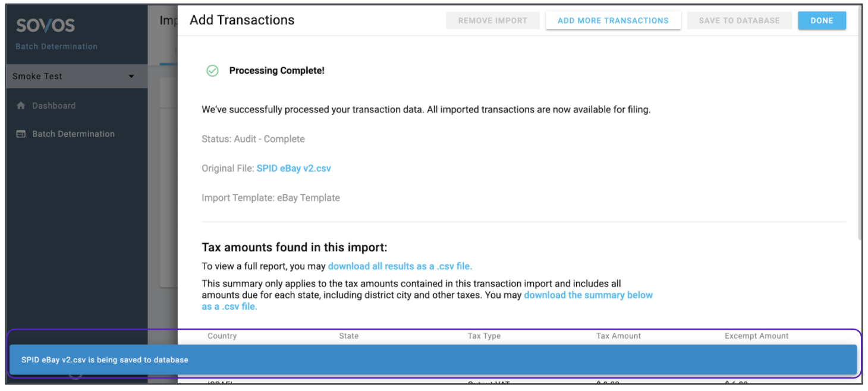Click the green Processing Complete checkmark icon
868x391 pixels.
[x=212, y=71]
